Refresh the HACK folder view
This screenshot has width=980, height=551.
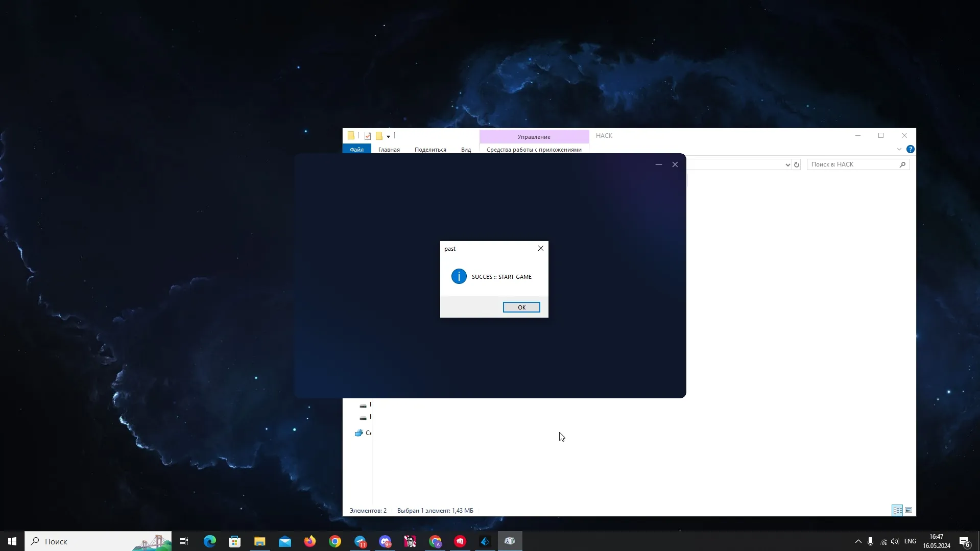coord(796,164)
